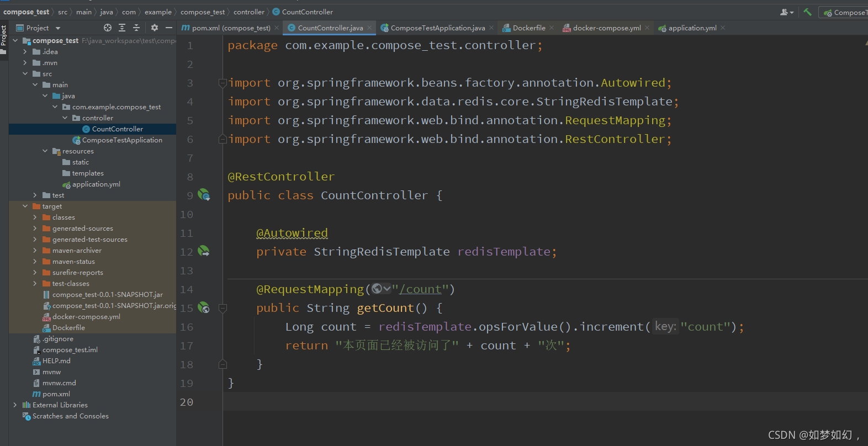Expand the test folder
Viewport: 868px width, 446px height.
[35, 195]
